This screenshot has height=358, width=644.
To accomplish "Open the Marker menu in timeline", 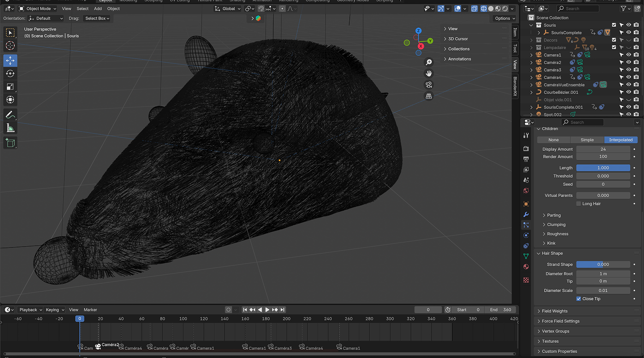I will (x=90, y=310).
